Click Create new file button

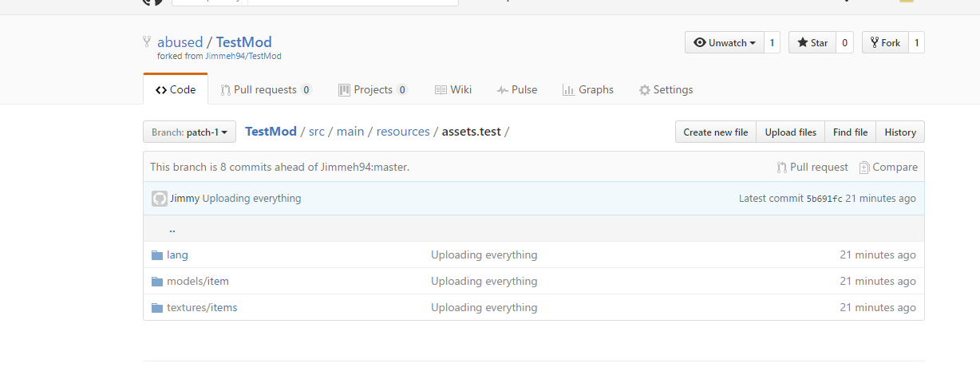tap(716, 132)
